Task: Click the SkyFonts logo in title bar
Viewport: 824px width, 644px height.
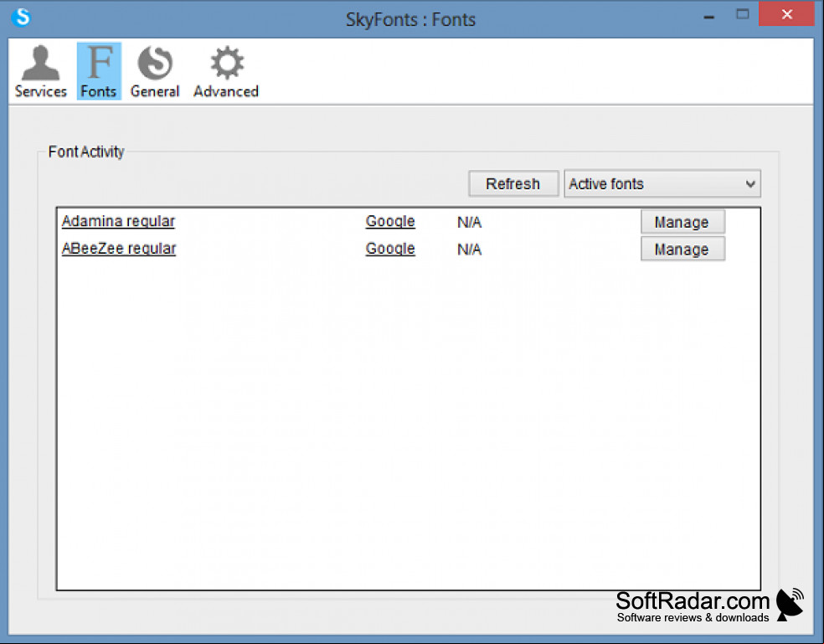Action: 22,17
